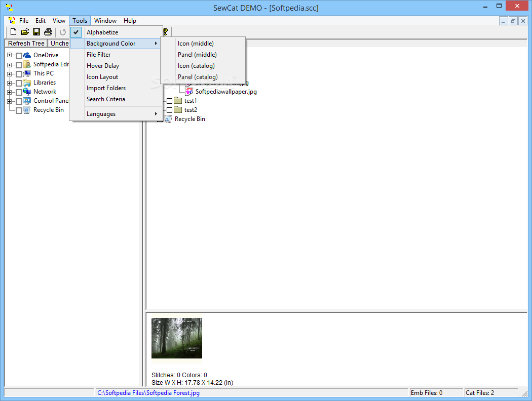Choose Import Folders from Tools menu

point(116,88)
